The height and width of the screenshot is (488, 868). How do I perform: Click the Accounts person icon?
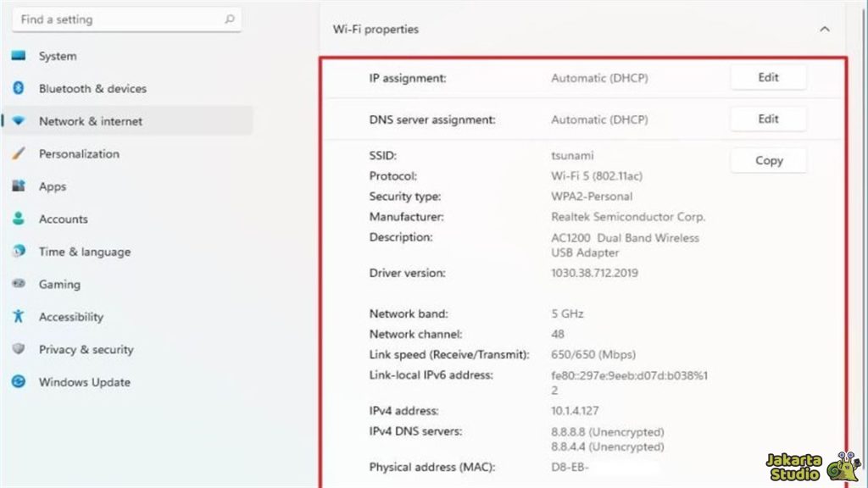pos(20,219)
